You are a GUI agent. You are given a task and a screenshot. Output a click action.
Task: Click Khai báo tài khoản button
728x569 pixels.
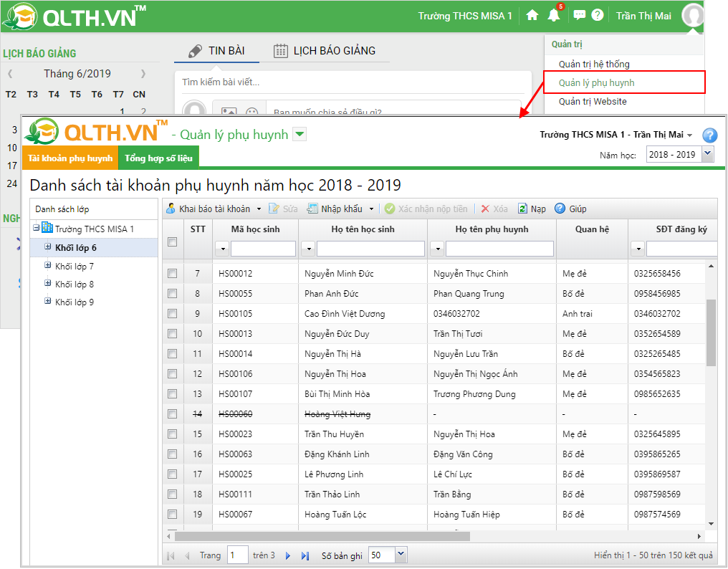click(x=209, y=209)
